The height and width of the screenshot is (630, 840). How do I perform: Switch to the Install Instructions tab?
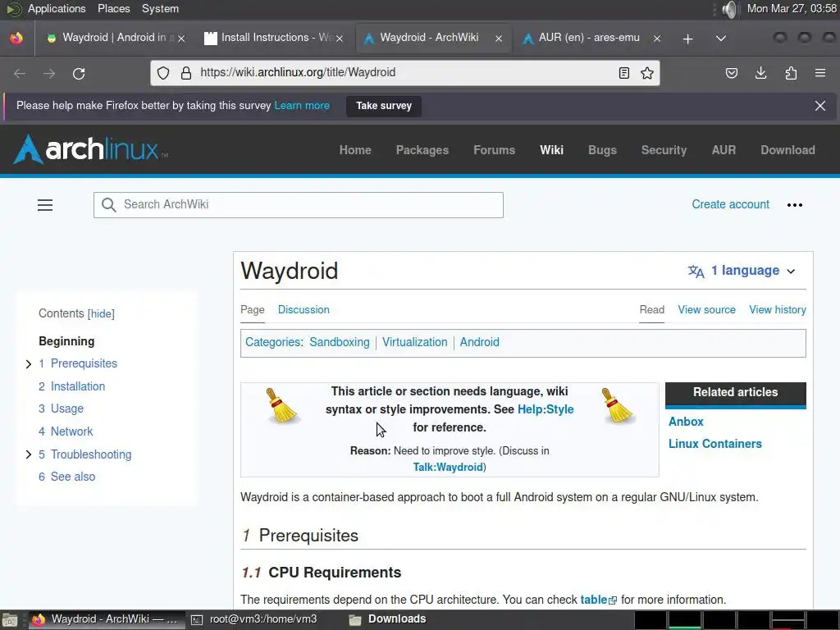pyautogui.click(x=273, y=38)
